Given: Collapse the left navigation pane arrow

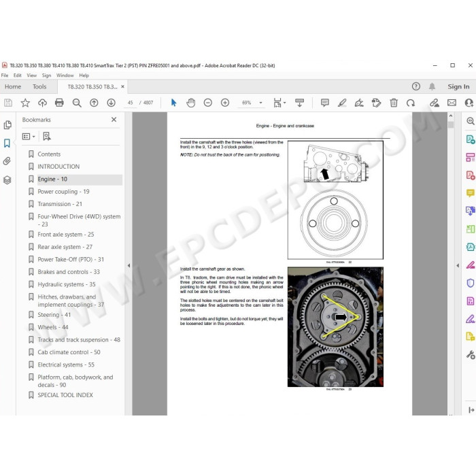Looking at the screenshot, I should pyautogui.click(x=129, y=265).
